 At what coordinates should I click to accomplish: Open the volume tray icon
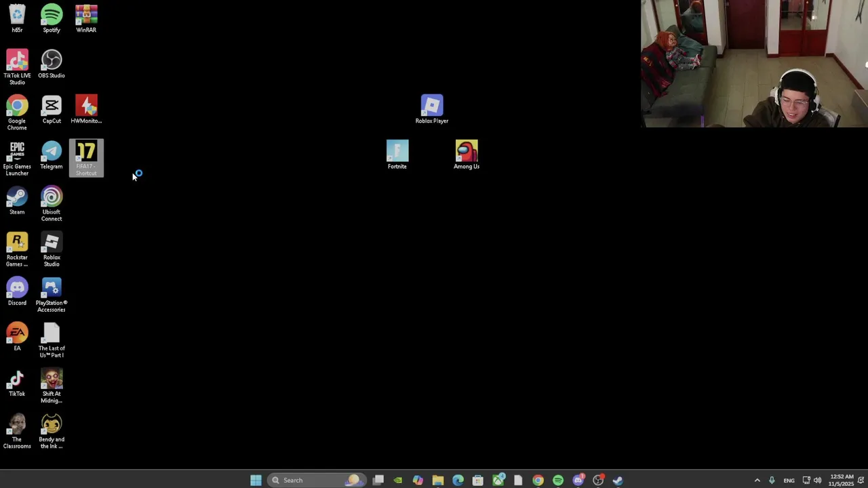(818, 480)
